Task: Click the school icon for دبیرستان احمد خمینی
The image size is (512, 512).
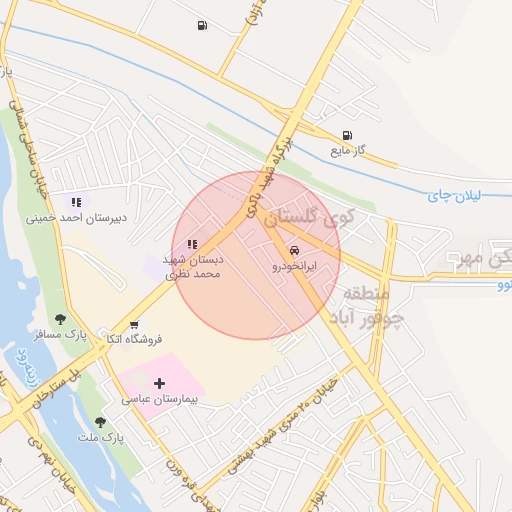Action: [77, 202]
